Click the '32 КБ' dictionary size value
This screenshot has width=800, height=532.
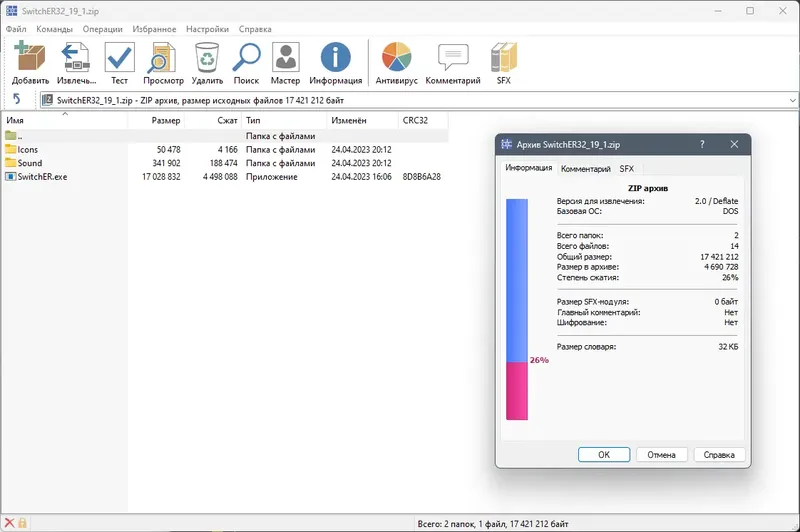[728, 346]
